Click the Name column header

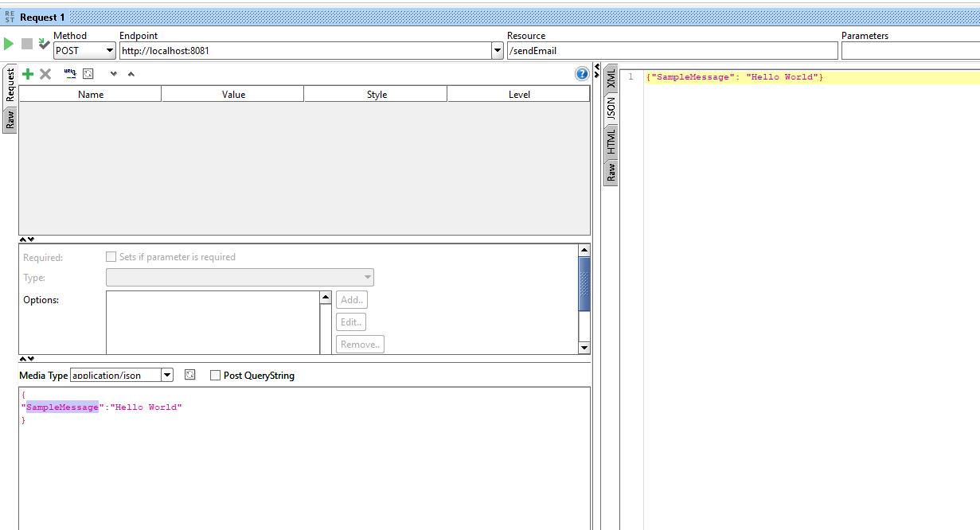(91, 94)
